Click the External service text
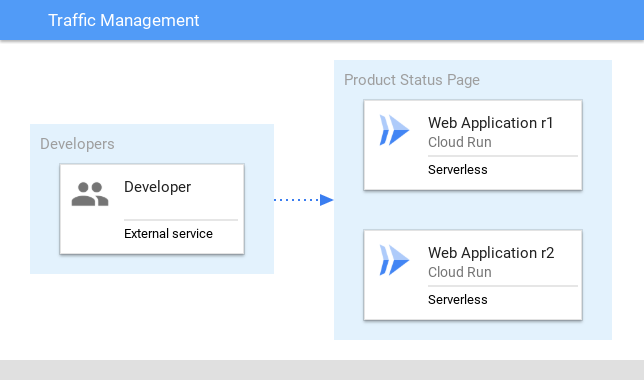The height and width of the screenshot is (380, 644). (168, 234)
